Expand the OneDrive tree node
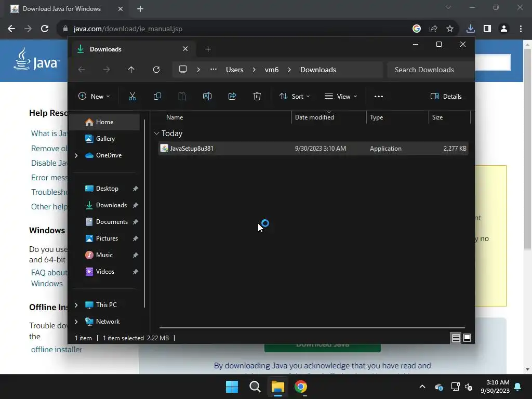This screenshot has width=532, height=399. click(76, 155)
